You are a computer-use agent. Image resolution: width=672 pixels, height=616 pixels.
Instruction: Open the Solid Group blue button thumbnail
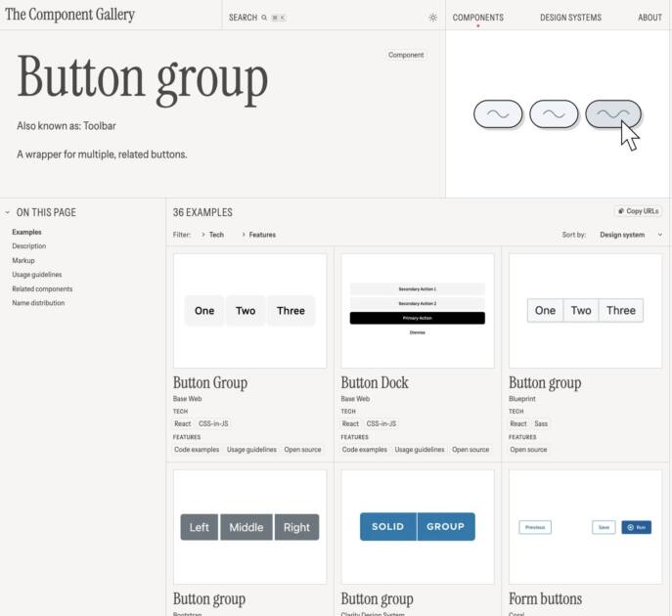coord(418,527)
